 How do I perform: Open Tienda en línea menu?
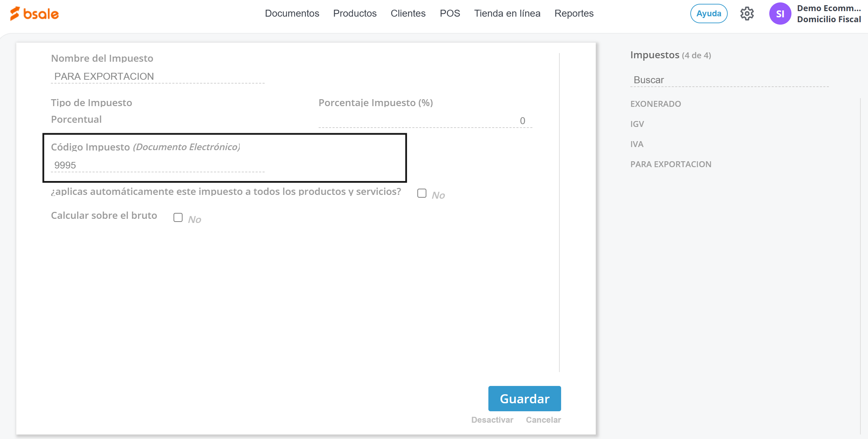(x=507, y=14)
